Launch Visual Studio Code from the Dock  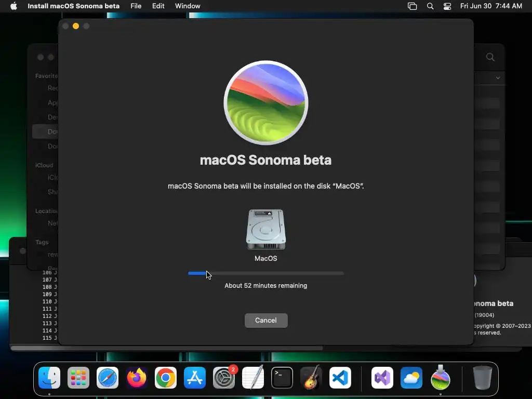[x=340, y=378]
